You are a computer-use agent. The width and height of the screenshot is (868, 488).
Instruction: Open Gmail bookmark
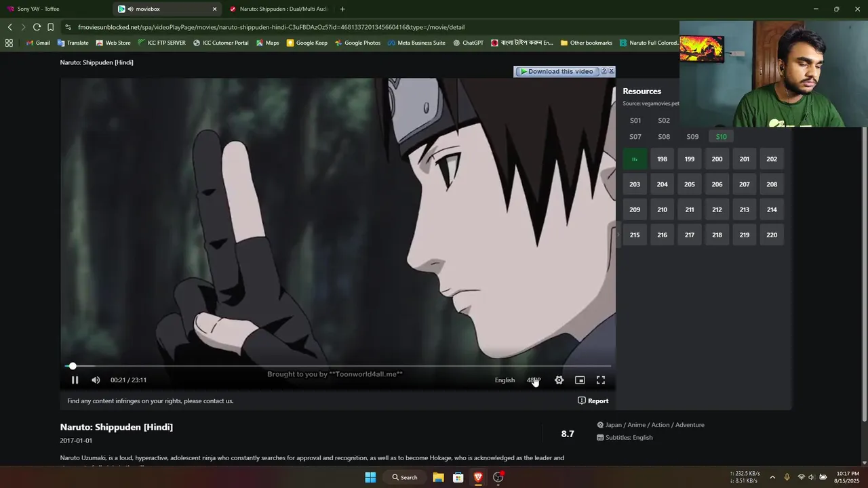[x=38, y=43]
